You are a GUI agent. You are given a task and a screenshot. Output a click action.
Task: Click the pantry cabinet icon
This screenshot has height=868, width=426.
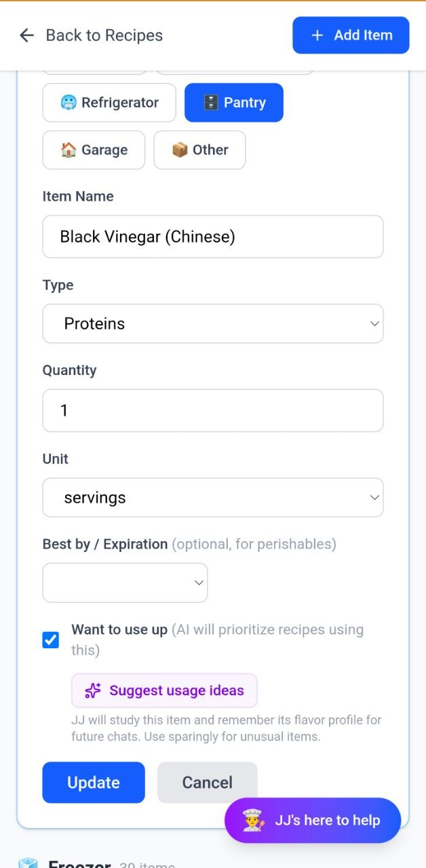coord(211,103)
